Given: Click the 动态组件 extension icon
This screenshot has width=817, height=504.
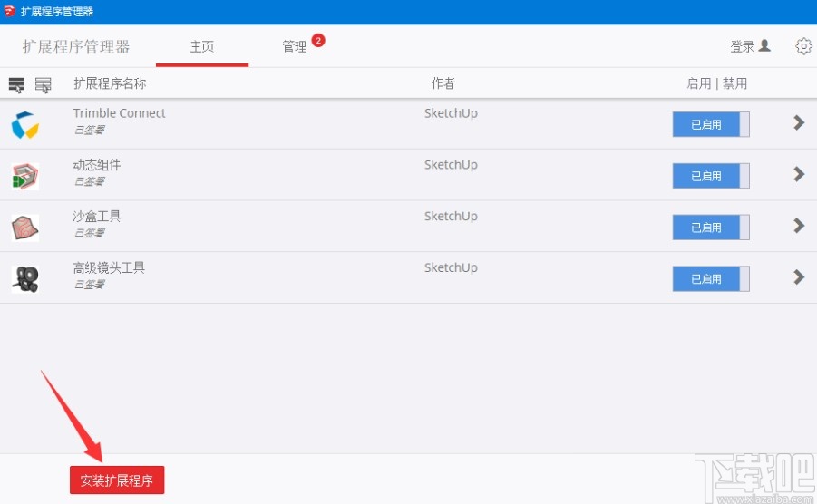Looking at the screenshot, I should (x=25, y=176).
